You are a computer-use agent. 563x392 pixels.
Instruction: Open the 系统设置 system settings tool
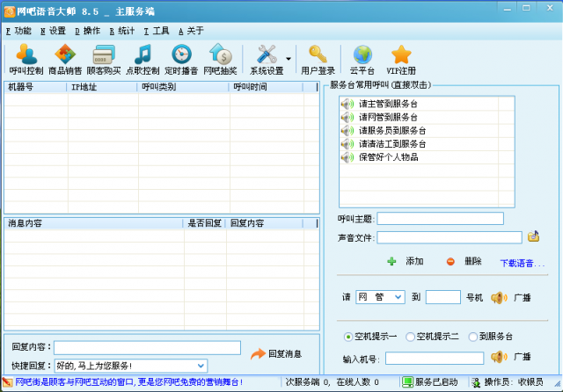coord(267,59)
